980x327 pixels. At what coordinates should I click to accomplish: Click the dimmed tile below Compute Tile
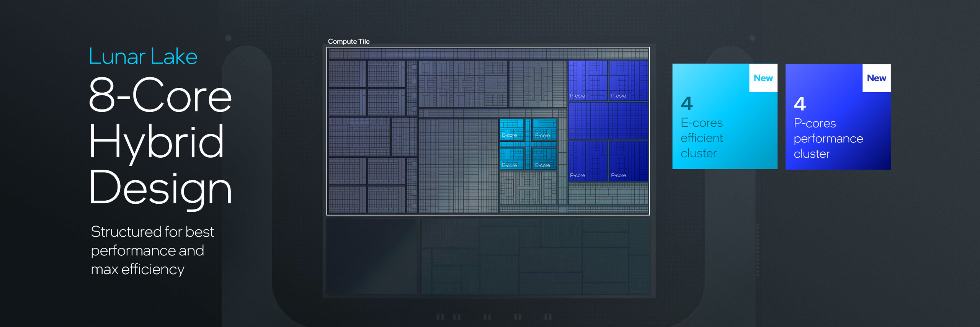[x=488, y=256]
